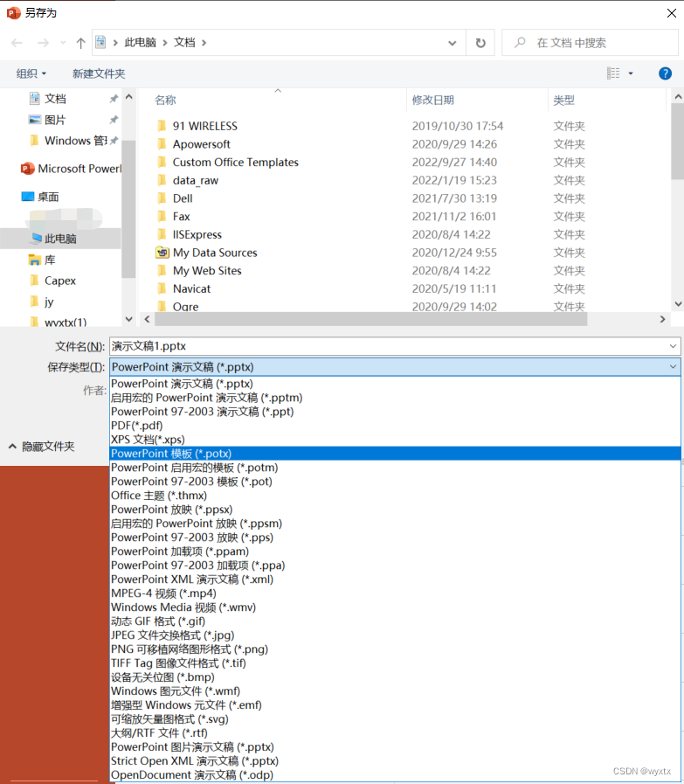Select the Navicat folder

[x=191, y=288]
